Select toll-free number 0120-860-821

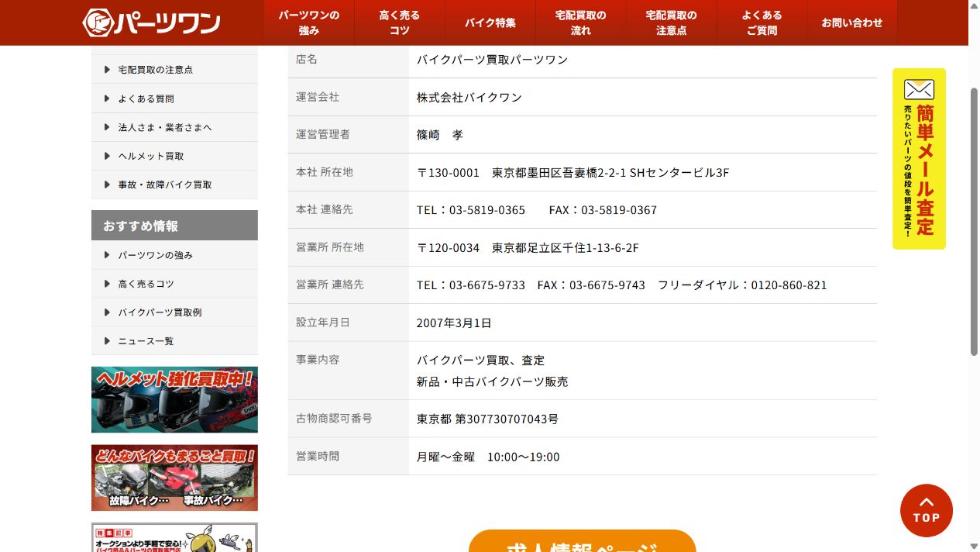click(789, 285)
